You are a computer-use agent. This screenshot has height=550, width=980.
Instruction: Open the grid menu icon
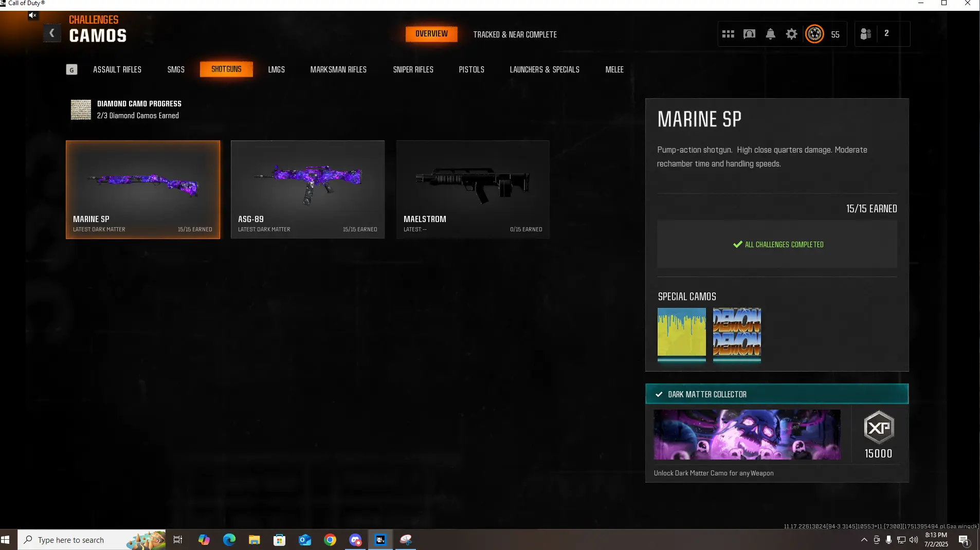(x=728, y=34)
